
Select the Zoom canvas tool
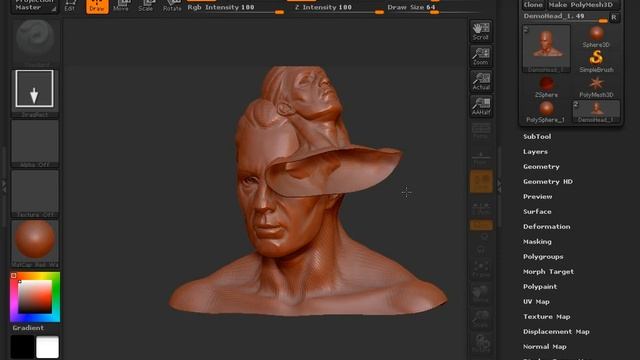click(x=481, y=56)
